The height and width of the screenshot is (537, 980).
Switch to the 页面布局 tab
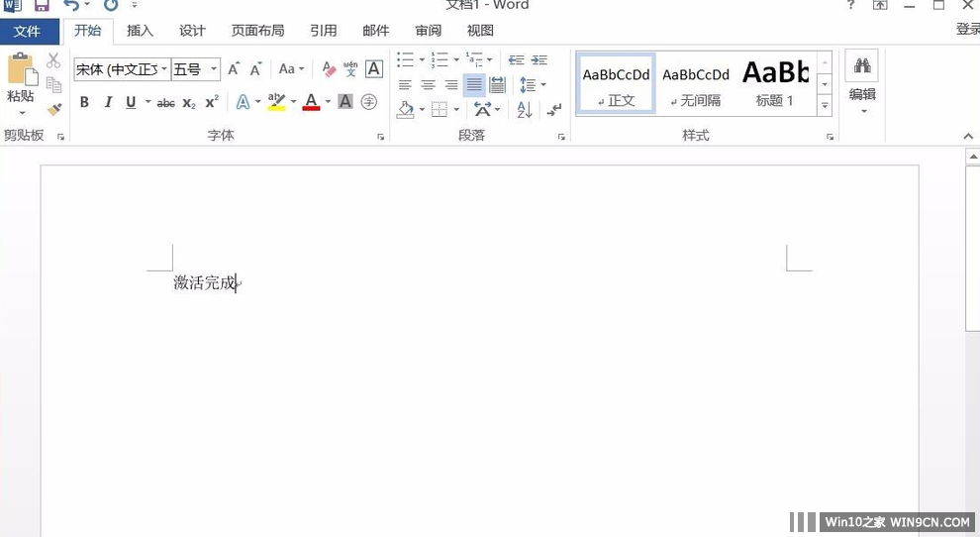coord(257,31)
